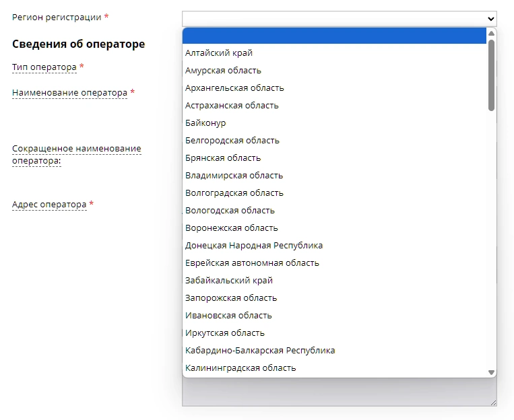Select Байконур region option
This screenshot has width=514, height=420.
pos(205,123)
